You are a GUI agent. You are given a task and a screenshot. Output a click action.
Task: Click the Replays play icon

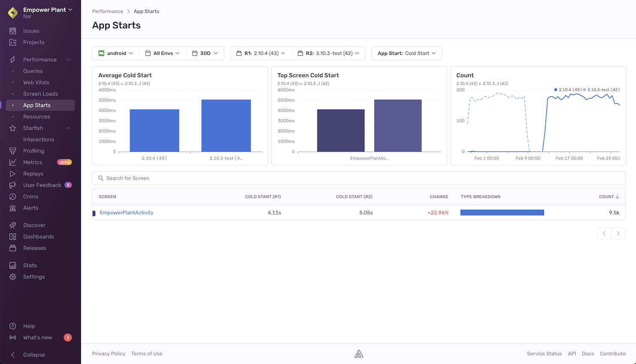click(13, 174)
